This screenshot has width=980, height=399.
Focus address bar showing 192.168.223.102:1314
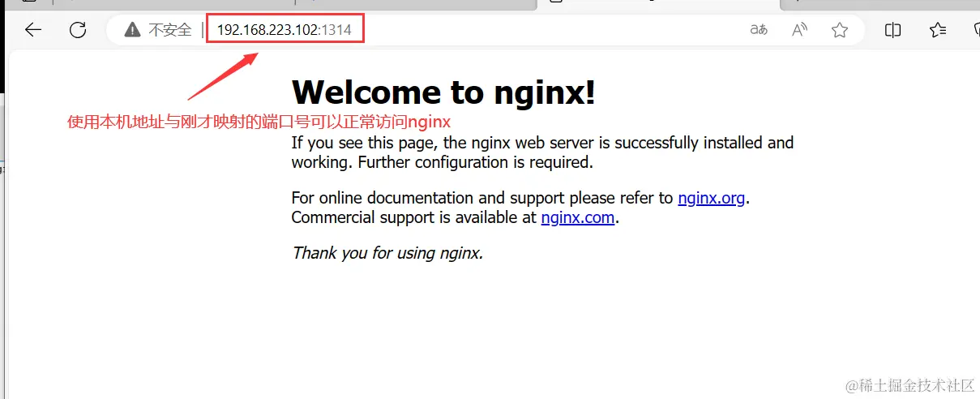click(x=285, y=31)
